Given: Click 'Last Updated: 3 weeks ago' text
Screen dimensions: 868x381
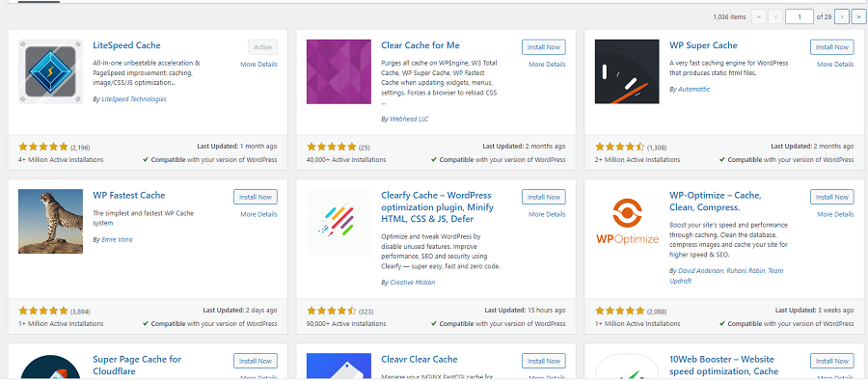Looking at the screenshot, I should tap(814, 311).
